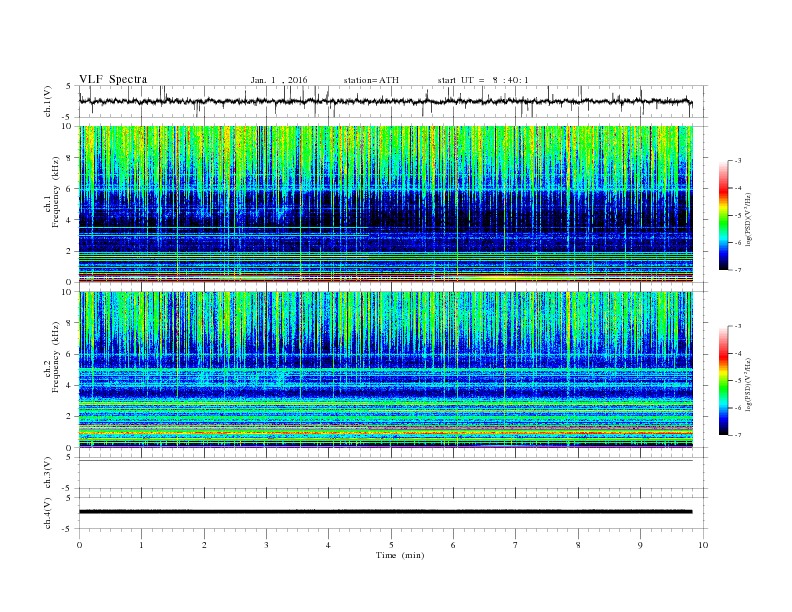The image size is (792, 612).
Task: Click the "5" tick on the Time axis
Action: tap(391, 545)
